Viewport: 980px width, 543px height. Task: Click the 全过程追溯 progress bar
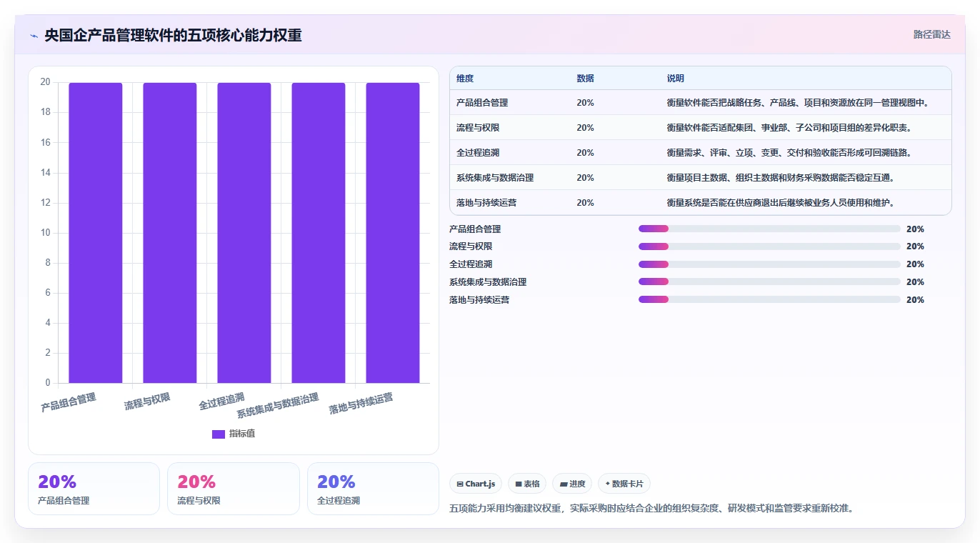769,264
